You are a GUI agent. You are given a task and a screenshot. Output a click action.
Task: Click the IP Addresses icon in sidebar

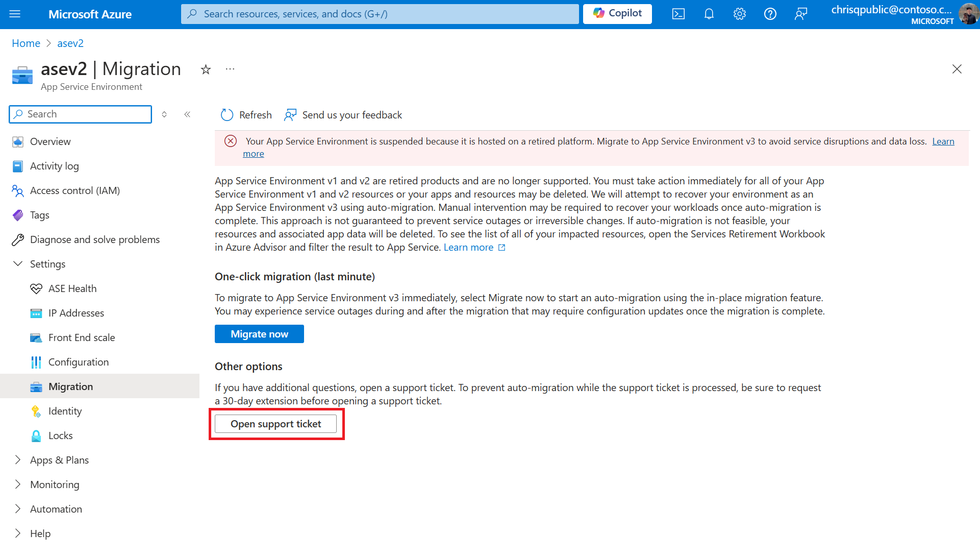36,312
